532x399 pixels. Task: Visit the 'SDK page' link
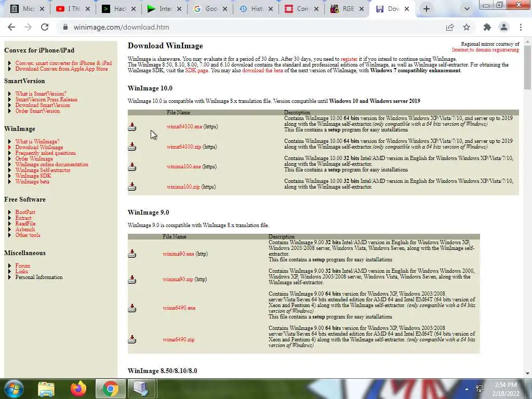coord(196,71)
